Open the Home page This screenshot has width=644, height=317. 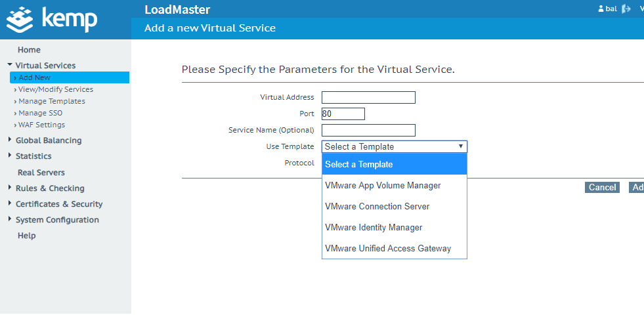[29, 50]
